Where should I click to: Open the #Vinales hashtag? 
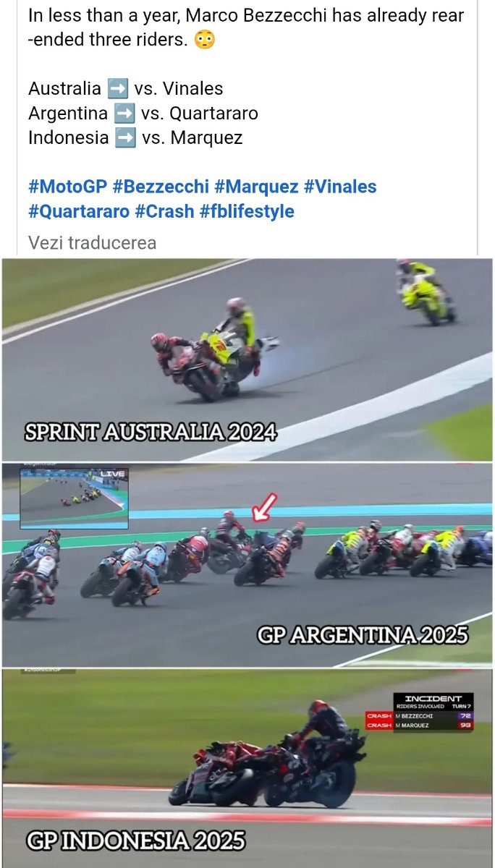pos(340,187)
